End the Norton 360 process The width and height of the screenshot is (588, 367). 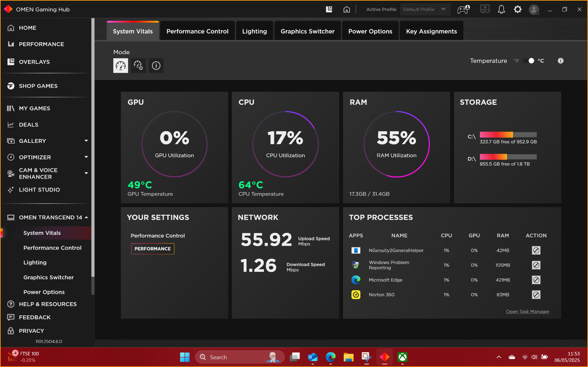pyautogui.click(x=536, y=295)
